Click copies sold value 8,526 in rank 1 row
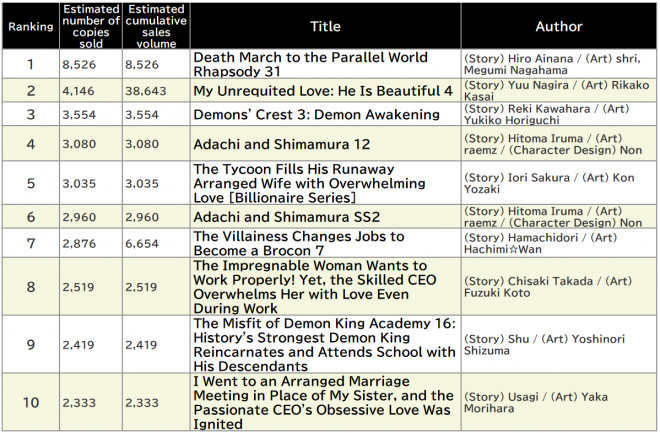The image size is (660, 433). tap(79, 64)
